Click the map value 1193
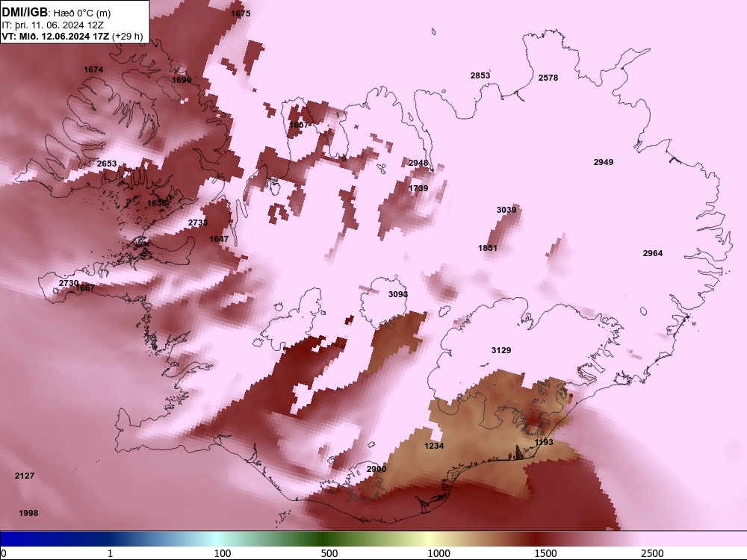The width and height of the screenshot is (747, 560). 544,442
